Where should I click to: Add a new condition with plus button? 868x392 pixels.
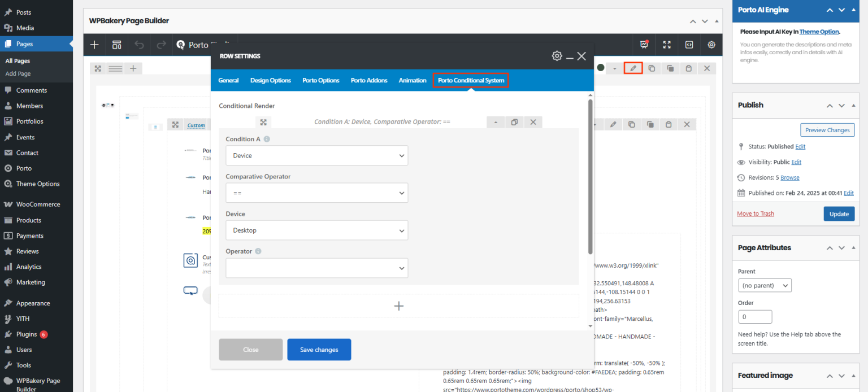399,306
